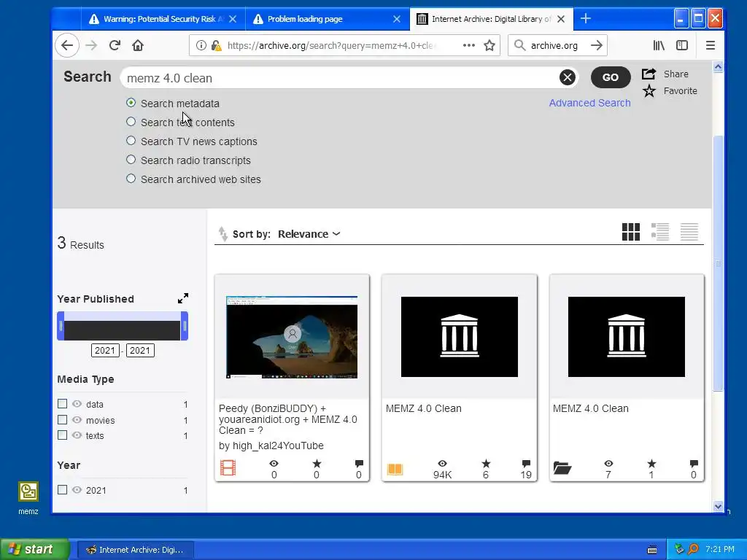
Task: Click the page vertical scrollbar thumb
Action: (718, 262)
